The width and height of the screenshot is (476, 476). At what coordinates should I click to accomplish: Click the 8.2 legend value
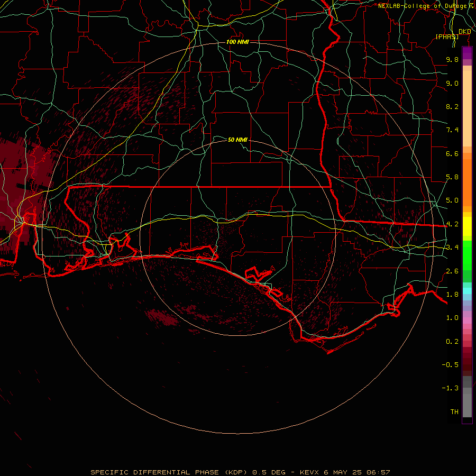(452, 106)
